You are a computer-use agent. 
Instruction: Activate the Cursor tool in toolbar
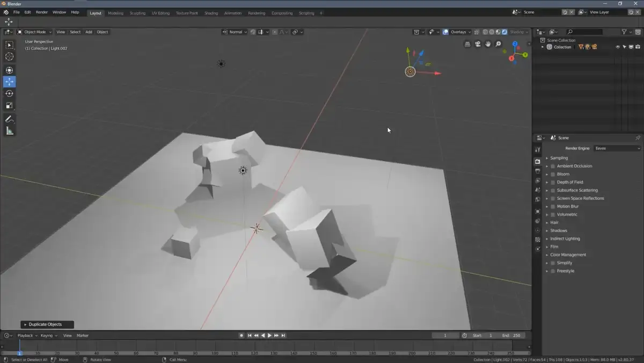point(9,56)
